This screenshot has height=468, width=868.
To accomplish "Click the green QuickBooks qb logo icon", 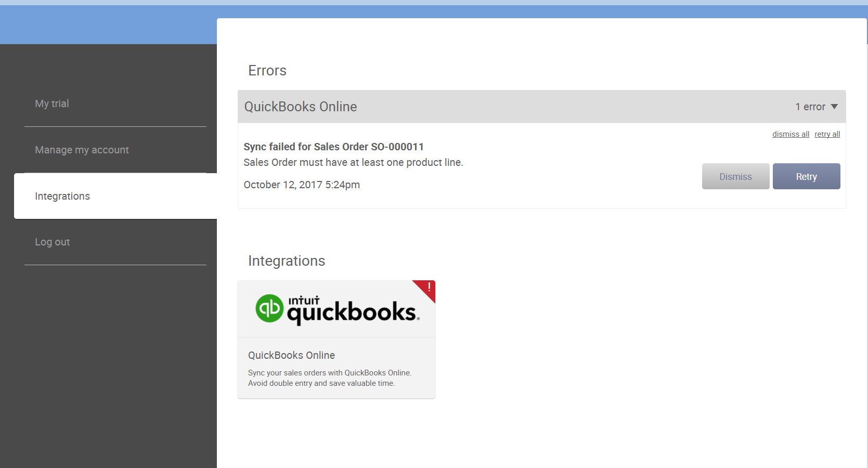I will [269, 308].
